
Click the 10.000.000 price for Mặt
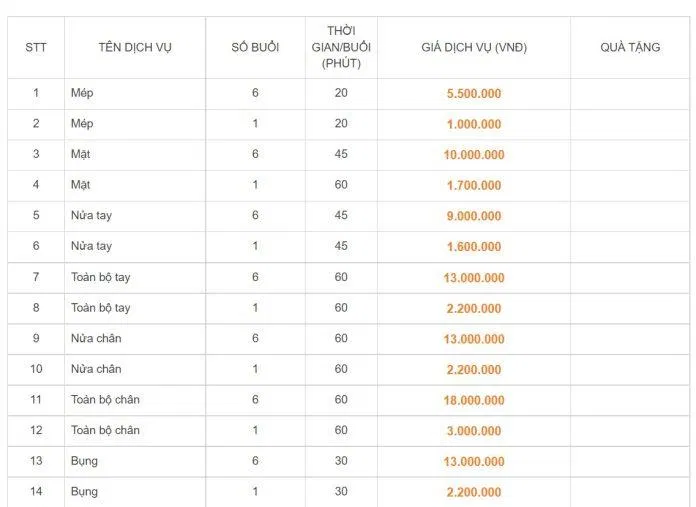[x=474, y=155]
